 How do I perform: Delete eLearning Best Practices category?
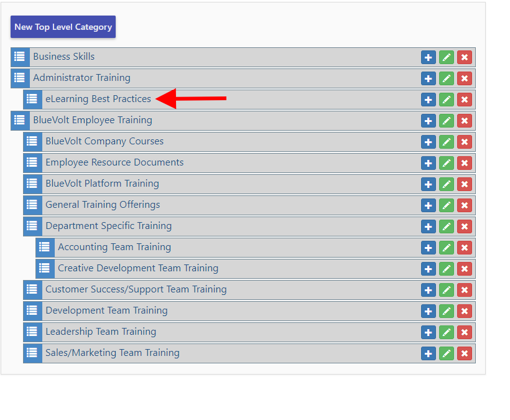click(x=465, y=100)
